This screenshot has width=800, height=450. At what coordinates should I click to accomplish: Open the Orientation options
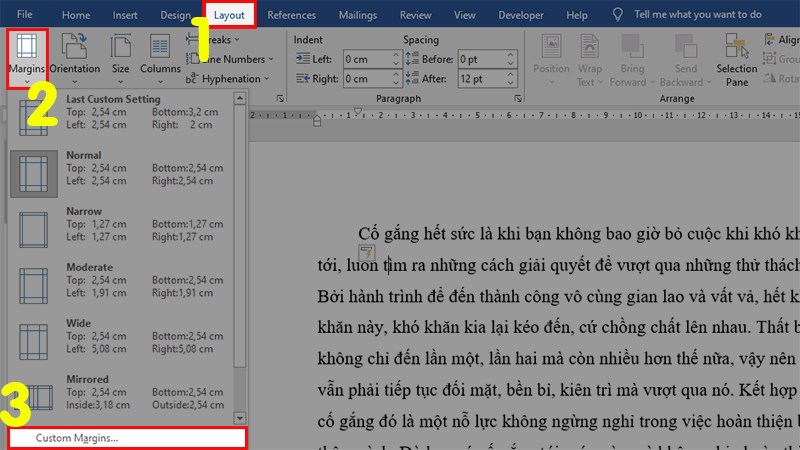74,58
